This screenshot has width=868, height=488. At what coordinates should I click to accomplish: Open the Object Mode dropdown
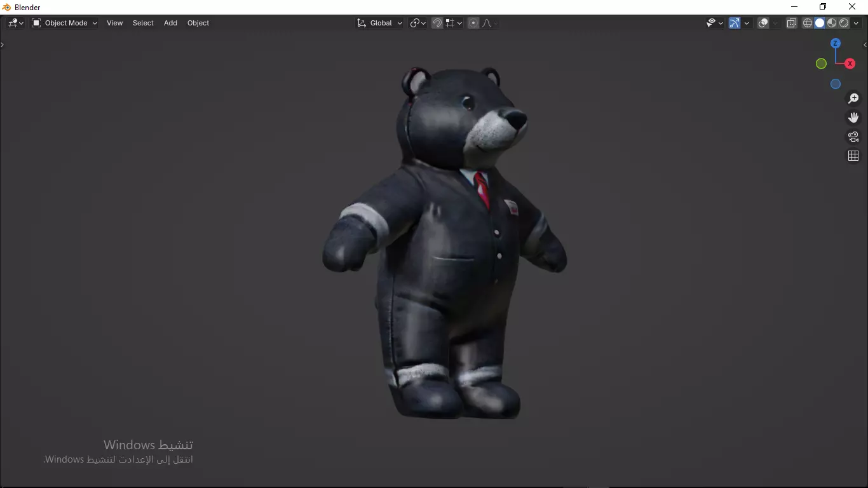(64, 23)
